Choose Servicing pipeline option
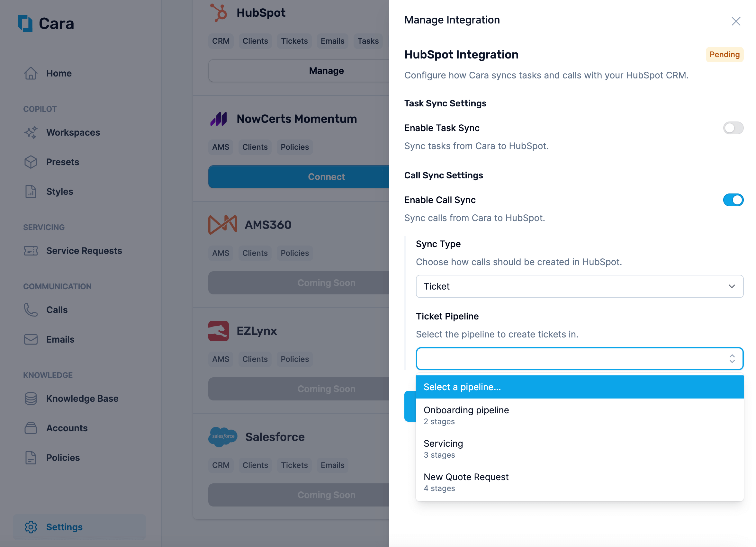 pos(579,449)
